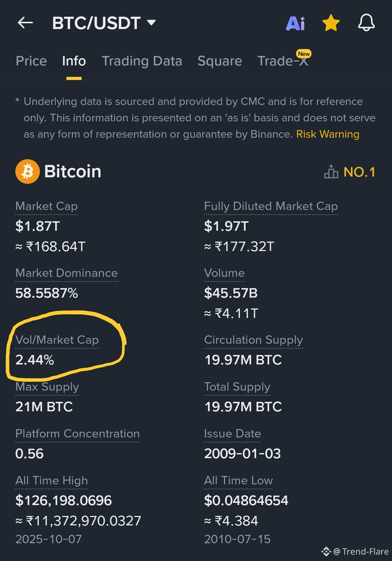Tap the Bitcoin logo icon

pos(28,171)
